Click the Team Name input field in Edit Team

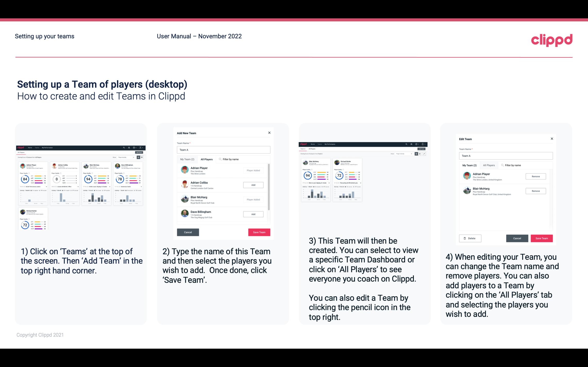tap(506, 156)
